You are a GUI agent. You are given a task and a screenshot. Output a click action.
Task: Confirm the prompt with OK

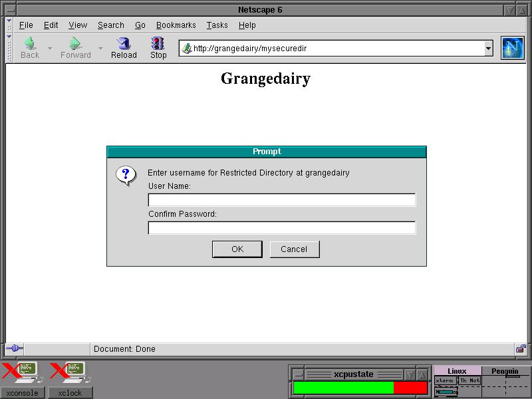click(237, 249)
